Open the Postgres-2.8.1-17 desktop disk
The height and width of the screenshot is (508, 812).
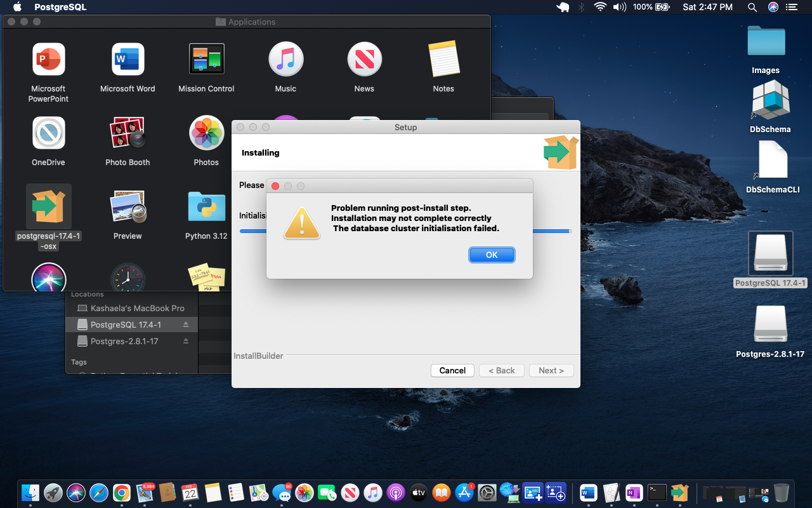(x=770, y=325)
